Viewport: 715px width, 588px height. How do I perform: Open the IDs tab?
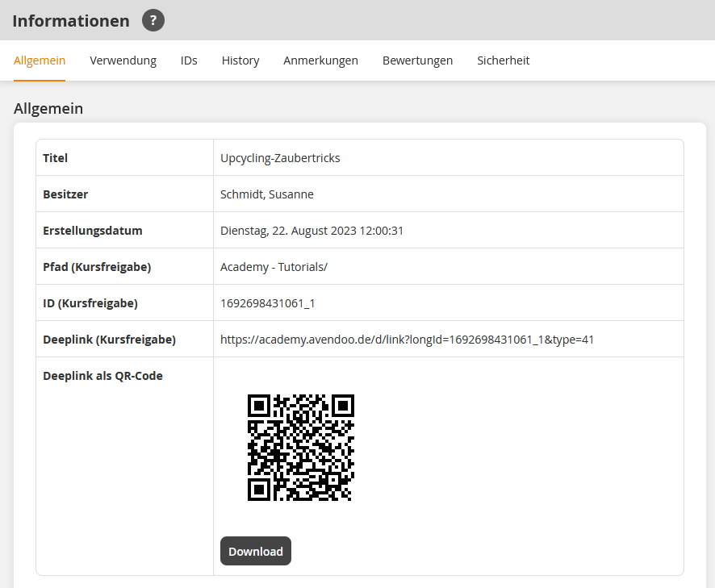(189, 60)
